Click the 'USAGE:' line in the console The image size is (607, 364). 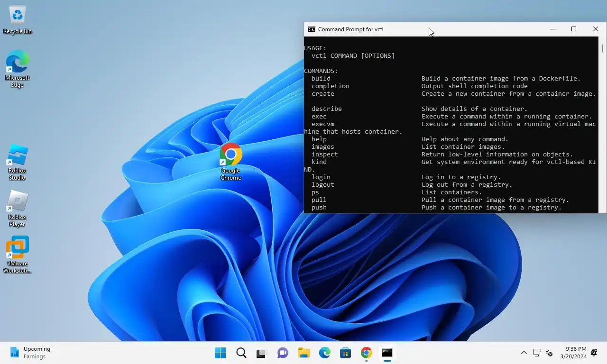(x=315, y=48)
